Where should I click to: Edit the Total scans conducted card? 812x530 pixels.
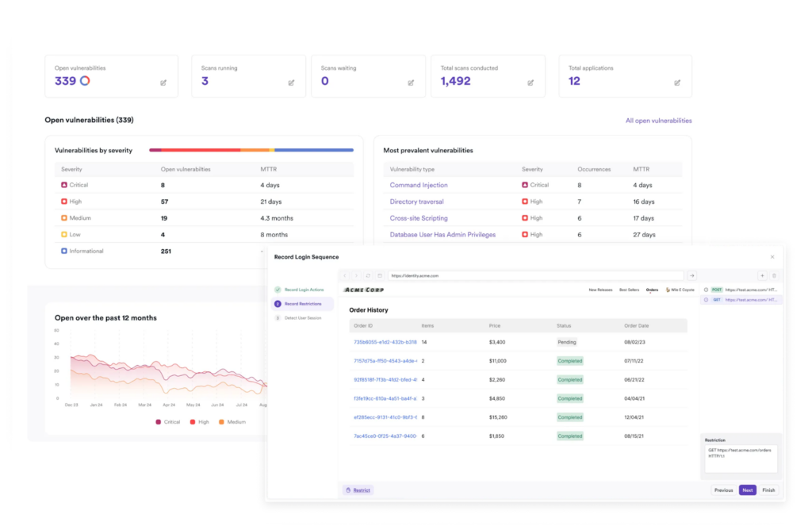(530, 83)
